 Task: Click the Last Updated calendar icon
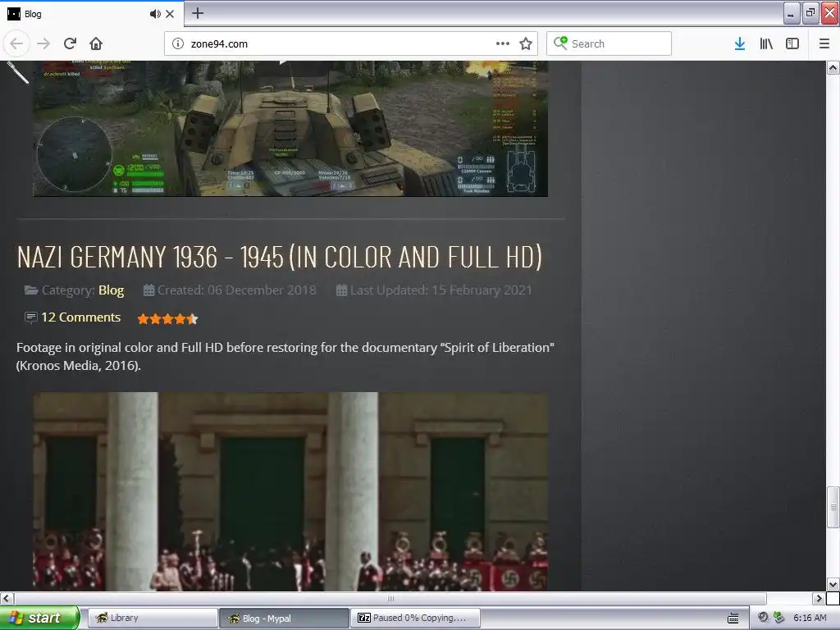pos(341,290)
